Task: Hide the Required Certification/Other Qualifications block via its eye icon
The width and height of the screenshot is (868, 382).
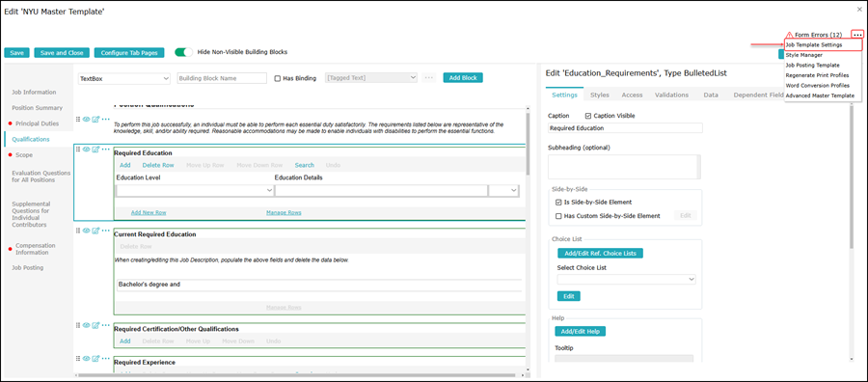Action: click(x=87, y=325)
